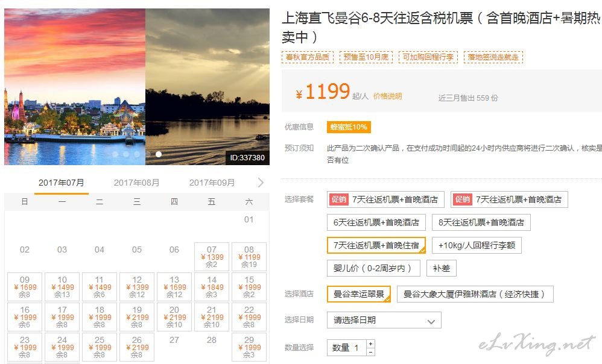Switch to 2017年08月 calendar tab
Viewport: 602px width, 364px height.
click(x=137, y=183)
